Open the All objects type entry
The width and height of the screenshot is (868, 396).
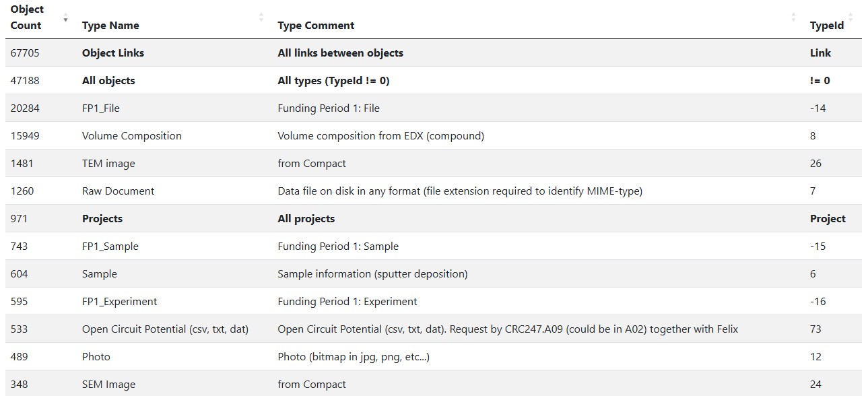(108, 81)
